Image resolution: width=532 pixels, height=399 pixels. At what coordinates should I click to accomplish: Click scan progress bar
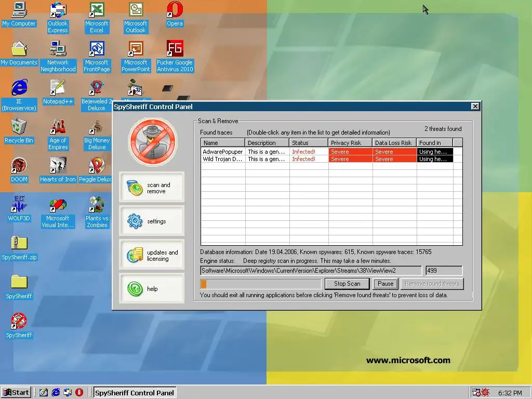pyautogui.click(x=261, y=284)
